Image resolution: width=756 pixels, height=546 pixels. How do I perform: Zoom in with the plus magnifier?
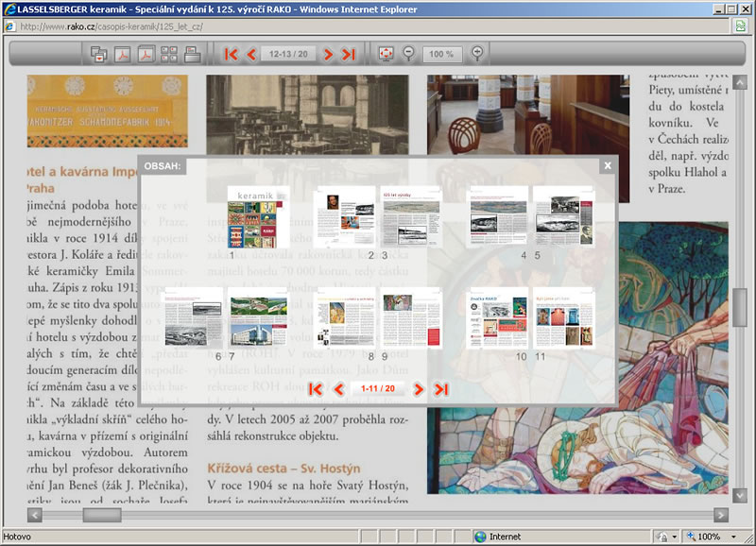(x=477, y=54)
